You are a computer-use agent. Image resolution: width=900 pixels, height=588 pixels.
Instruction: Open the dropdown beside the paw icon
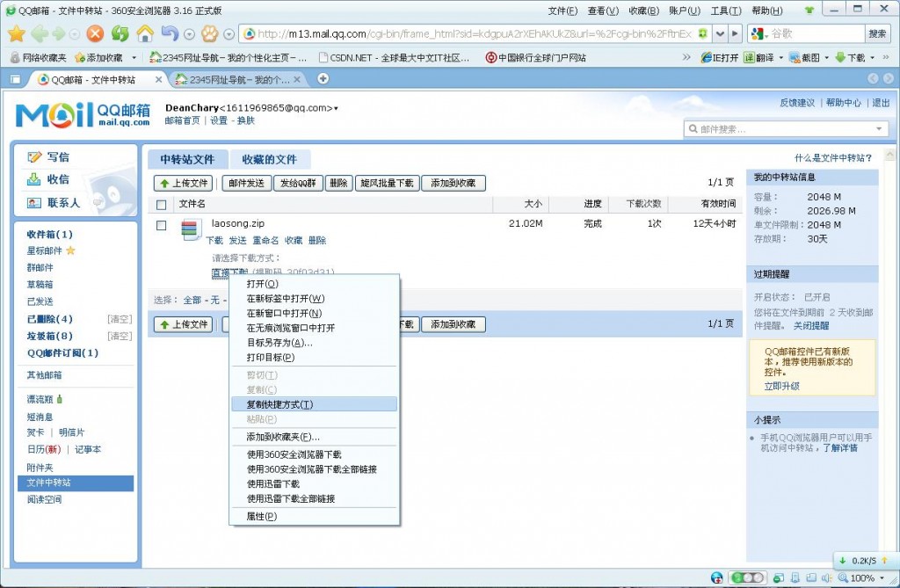pos(229,34)
